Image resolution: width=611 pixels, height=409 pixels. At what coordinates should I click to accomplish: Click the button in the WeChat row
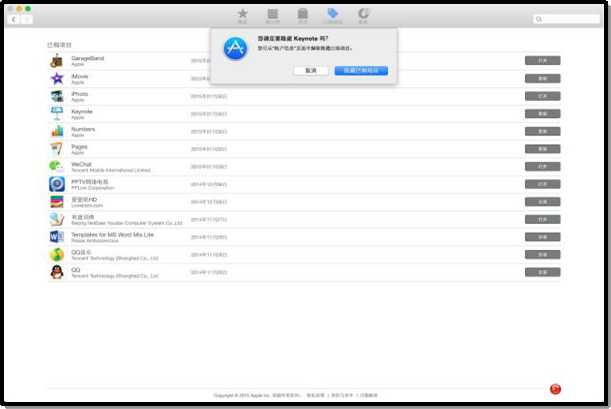(x=542, y=166)
